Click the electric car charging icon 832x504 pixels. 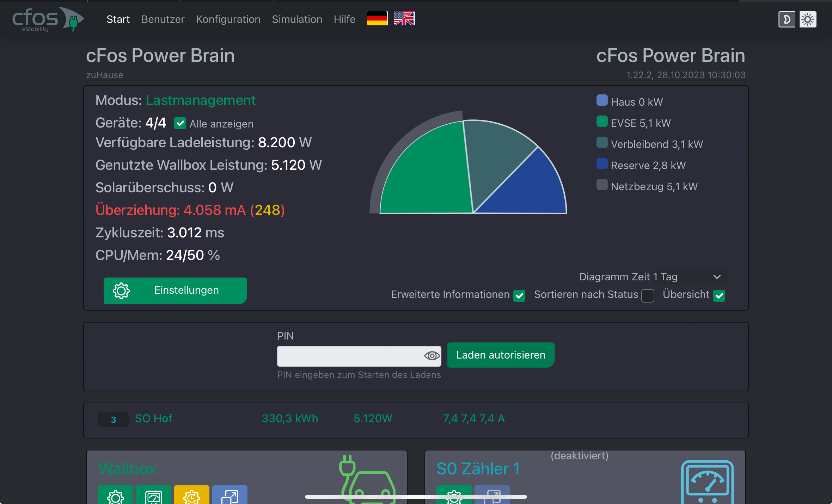pyautogui.click(x=367, y=480)
